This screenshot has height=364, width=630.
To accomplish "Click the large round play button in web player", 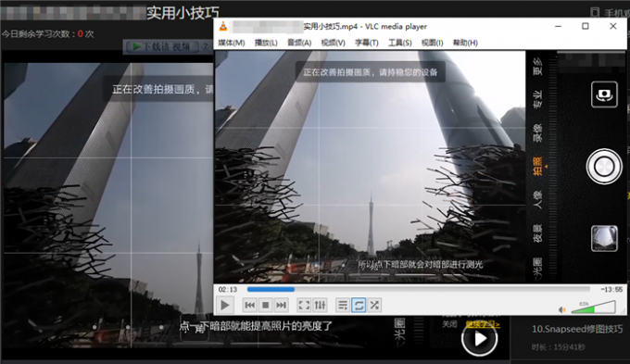I will (479, 339).
